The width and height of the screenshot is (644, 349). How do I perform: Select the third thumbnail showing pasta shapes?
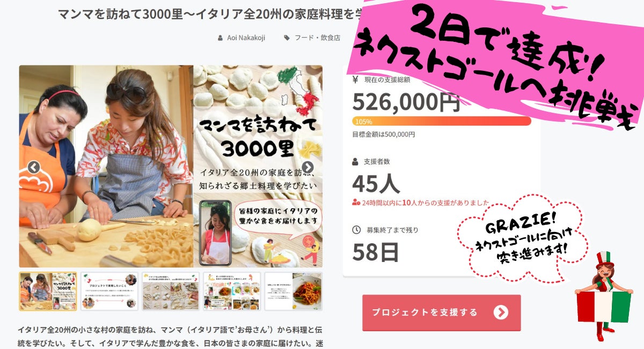(171, 291)
